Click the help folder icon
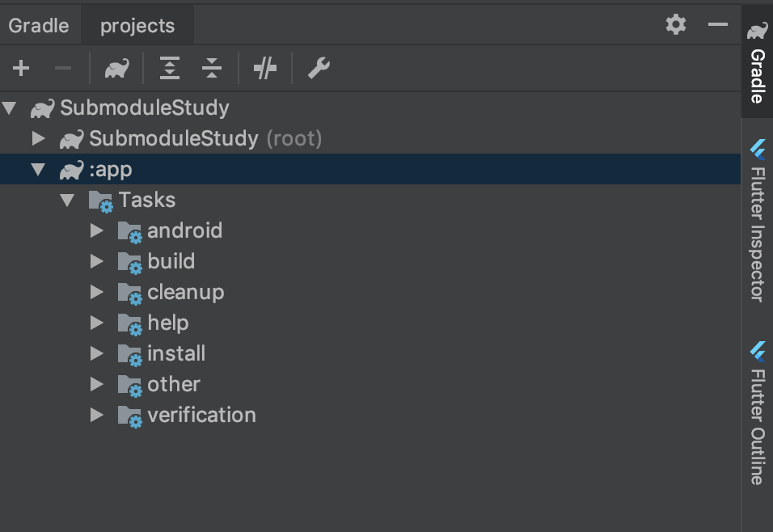Image resolution: width=773 pixels, height=532 pixels. 130,324
